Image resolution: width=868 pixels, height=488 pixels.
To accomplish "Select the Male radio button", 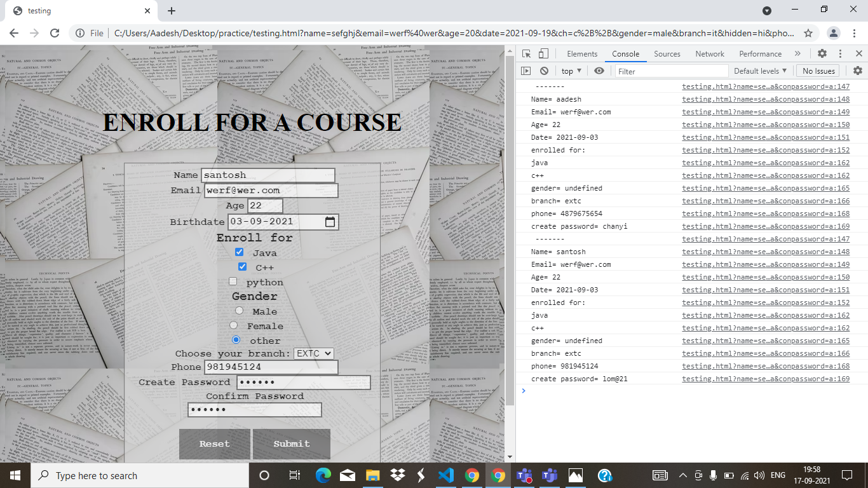I will coord(239,311).
